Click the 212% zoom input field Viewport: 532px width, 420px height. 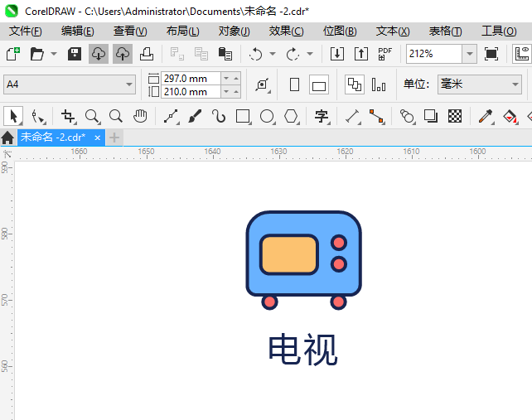(x=434, y=54)
